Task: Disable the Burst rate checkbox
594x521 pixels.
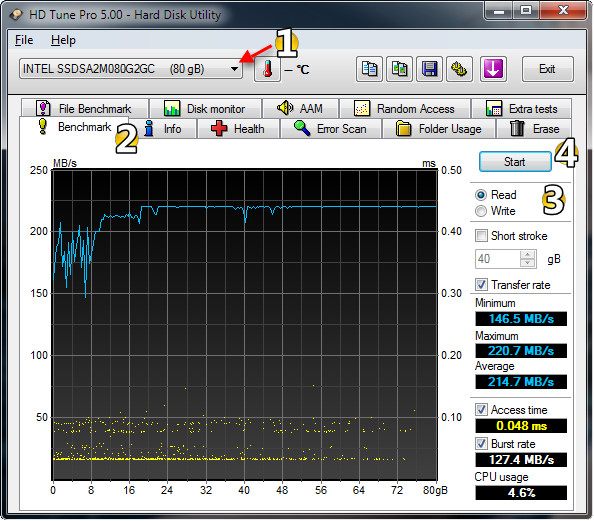Action: (x=481, y=443)
